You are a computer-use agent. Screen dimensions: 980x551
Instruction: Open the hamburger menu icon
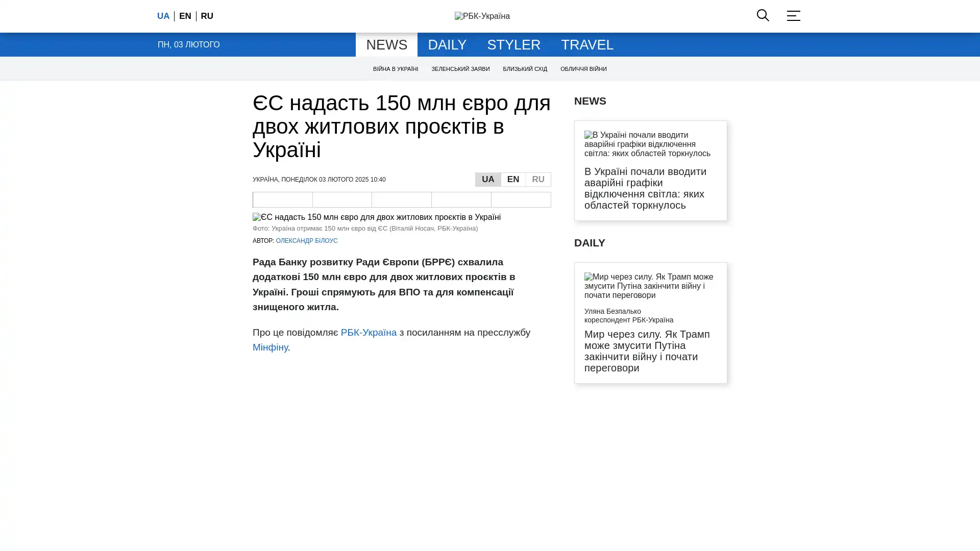coord(793,16)
